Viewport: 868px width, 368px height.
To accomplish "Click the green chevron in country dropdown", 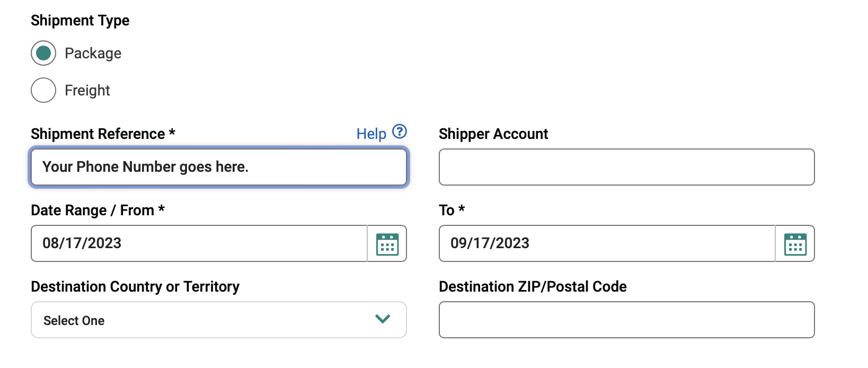I will (383, 319).
